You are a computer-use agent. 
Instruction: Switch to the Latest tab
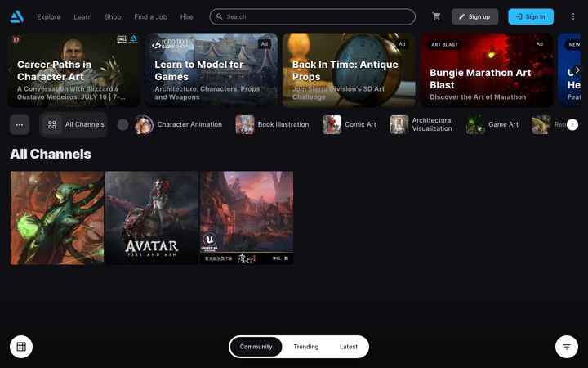tap(349, 347)
